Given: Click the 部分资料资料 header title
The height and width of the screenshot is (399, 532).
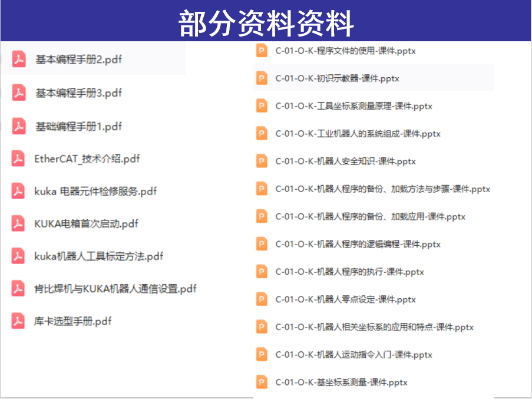Looking at the screenshot, I should (x=266, y=23).
